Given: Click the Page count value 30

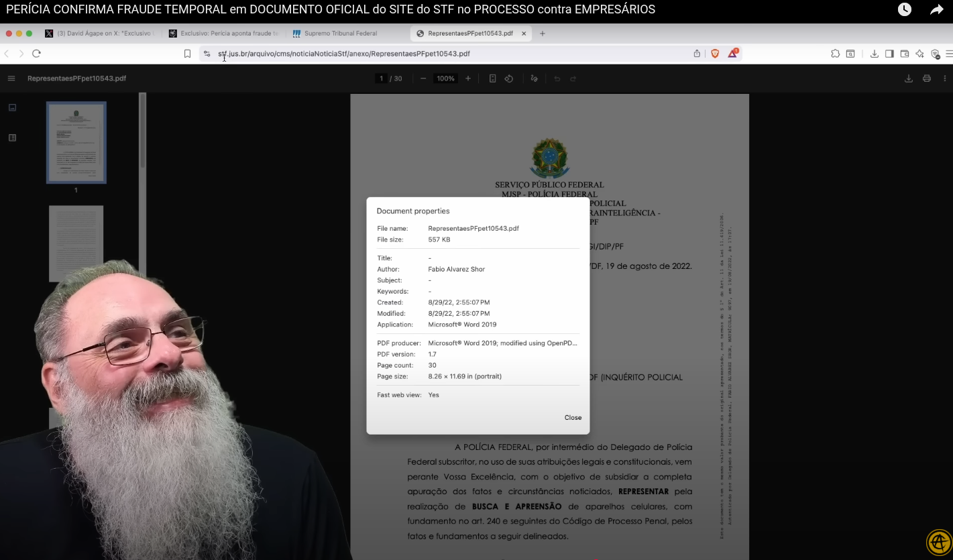Looking at the screenshot, I should point(432,366).
